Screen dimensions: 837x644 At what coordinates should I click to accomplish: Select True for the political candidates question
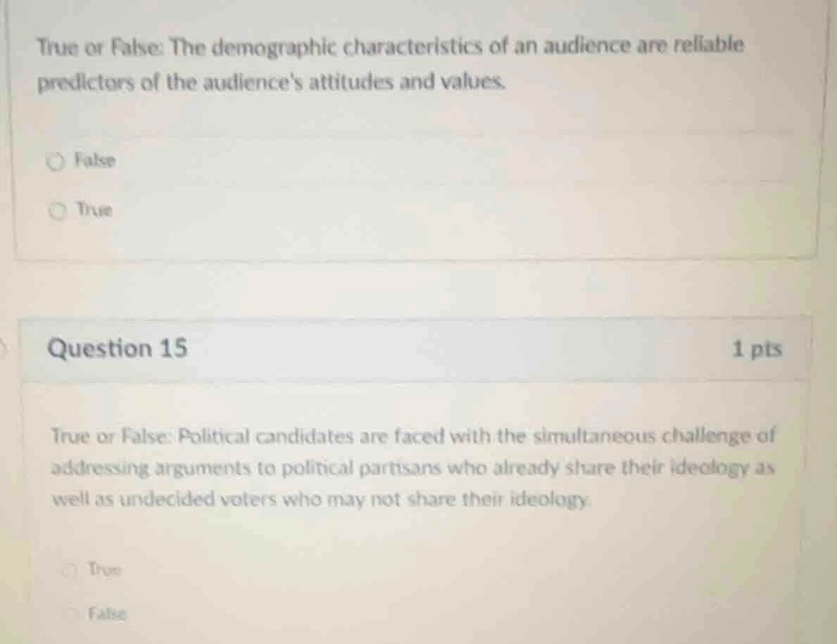[70, 570]
